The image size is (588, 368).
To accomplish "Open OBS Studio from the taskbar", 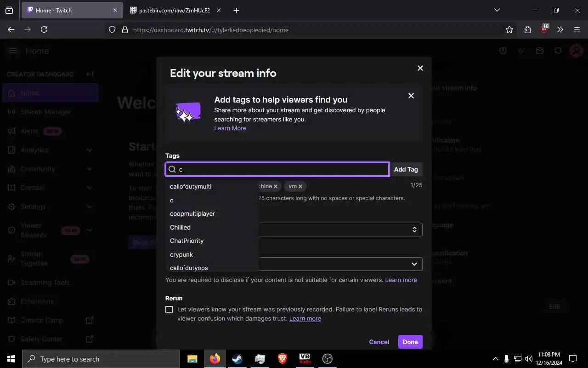I will pyautogui.click(x=328, y=359).
